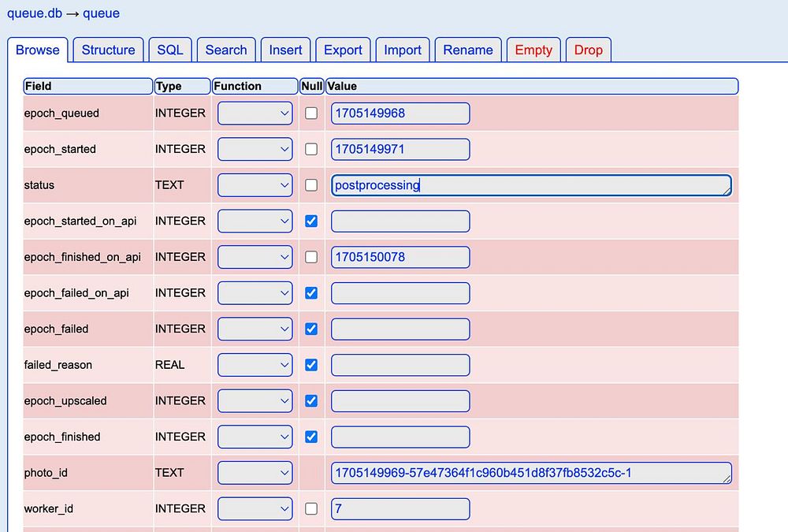This screenshot has width=788, height=532.
Task: Uncheck Null for epoch_failed_on_api
Action: click(x=311, y=293)
